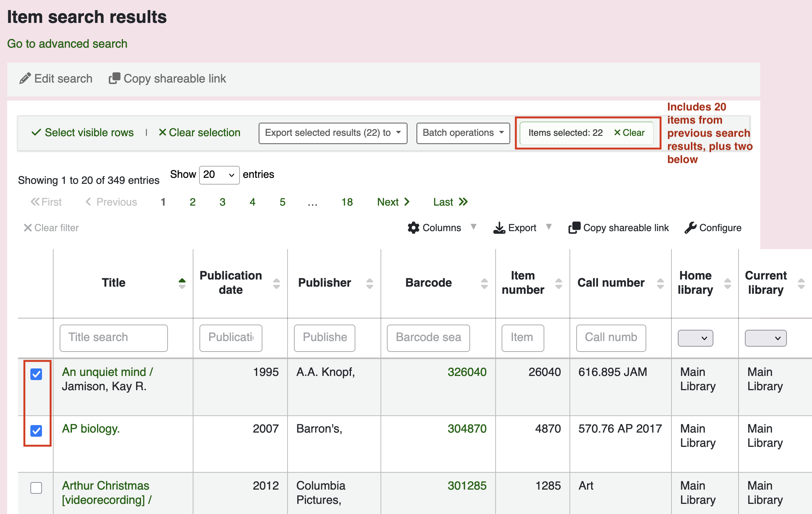Viewport: 812px width, 514px height.
Task: Click the table Export download icon
Action: tap(499, 228)
